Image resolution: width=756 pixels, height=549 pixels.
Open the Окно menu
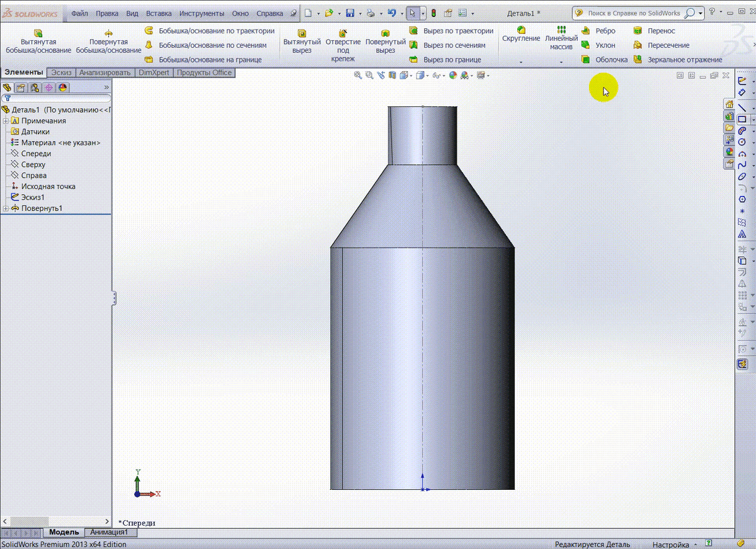click(x=240, y=13)
